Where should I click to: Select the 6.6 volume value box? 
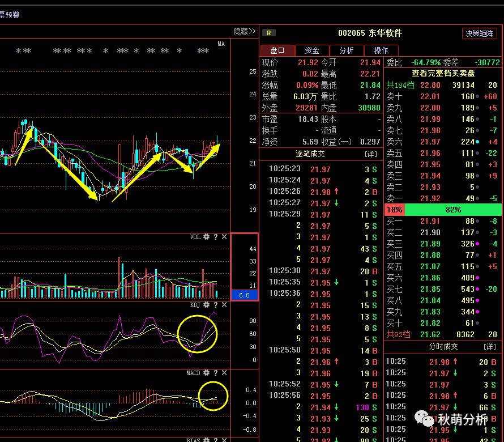244,295
